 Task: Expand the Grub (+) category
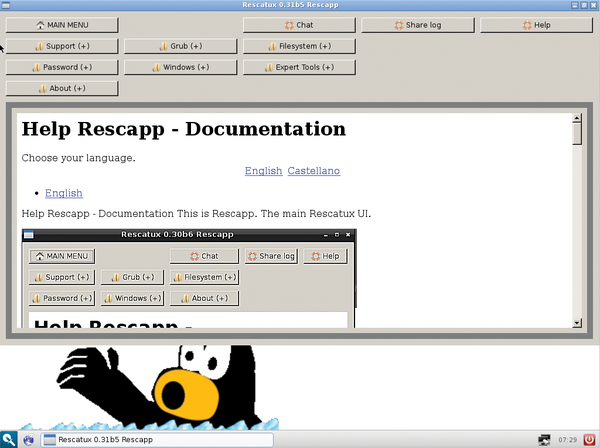[181, 46]
